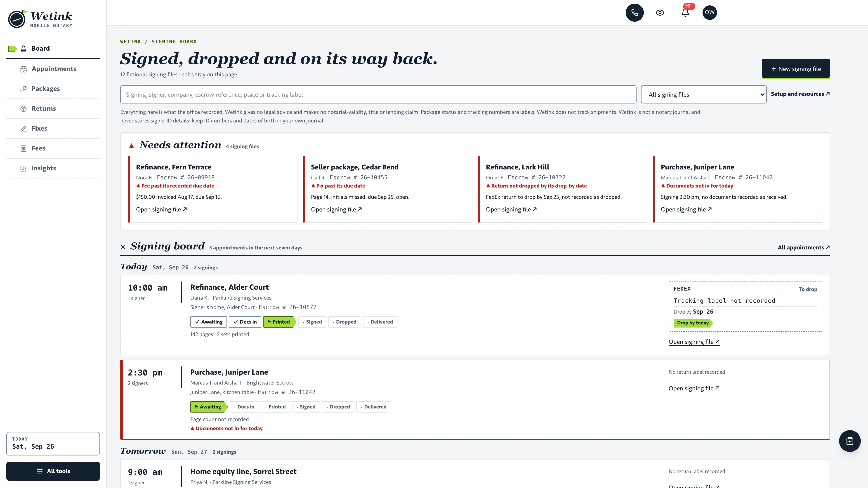Viewport: 868px width, 488px height.
Task: Mark Alder Court signing as Delivered
Action: click(x=380, y=322)
